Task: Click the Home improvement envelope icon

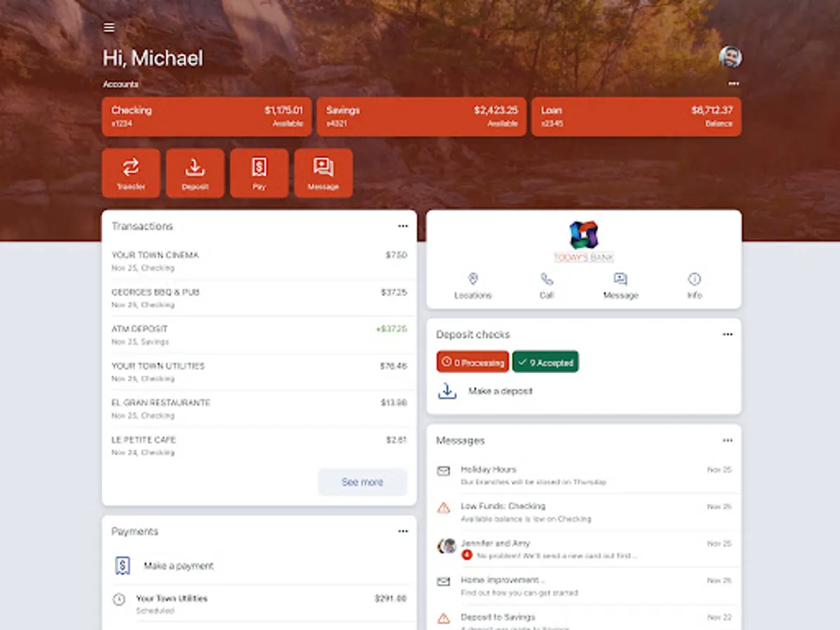Action: (444, 582)
